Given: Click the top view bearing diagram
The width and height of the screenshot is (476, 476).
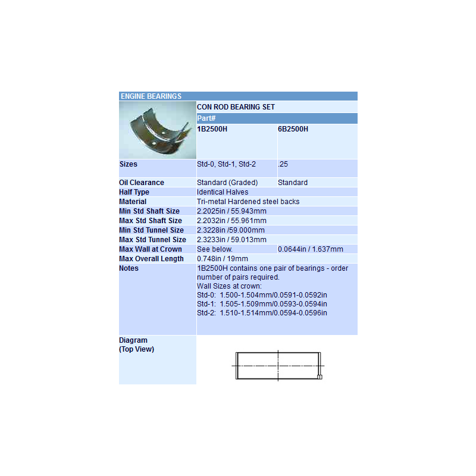Looking at the screenshot, I should click(x=278, y=364).
